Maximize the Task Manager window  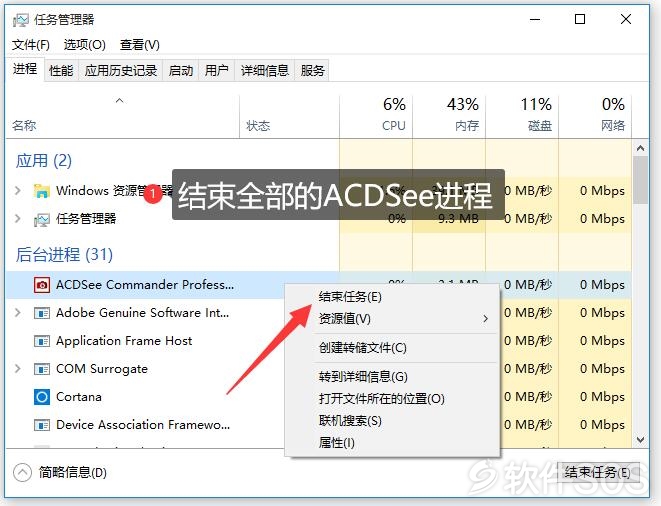pos(580,19)
